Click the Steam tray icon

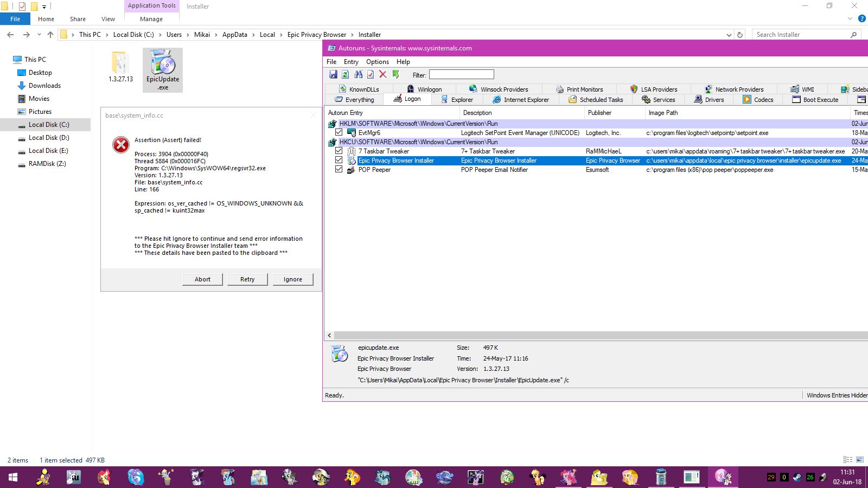(797, 477)
